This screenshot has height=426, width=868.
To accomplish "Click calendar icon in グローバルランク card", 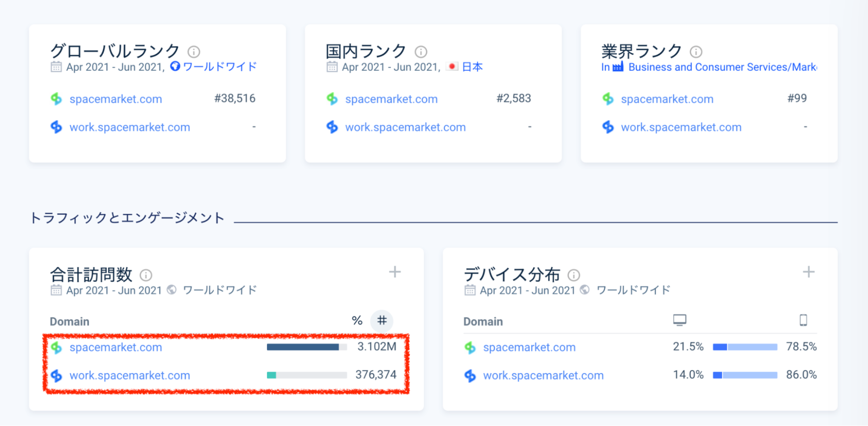I will point(56,67).
